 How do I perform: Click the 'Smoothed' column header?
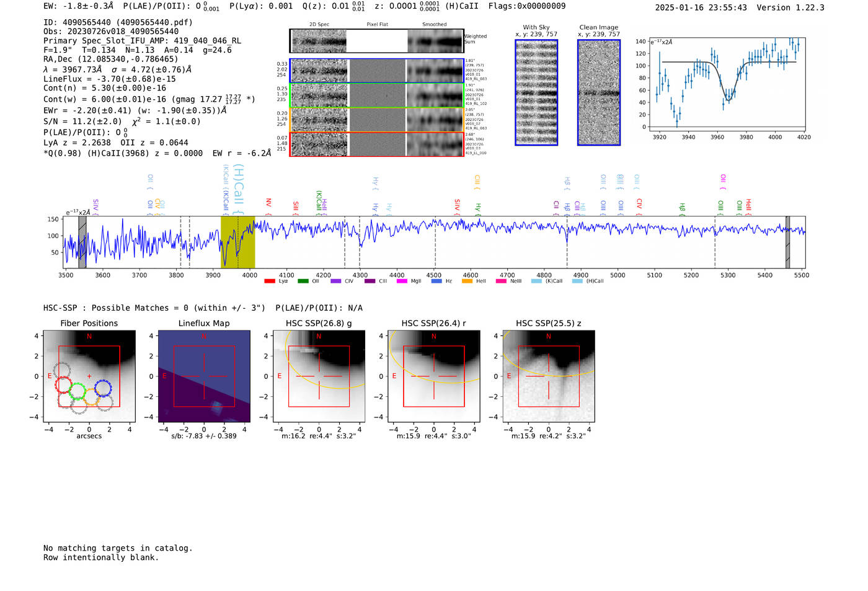point(434,25)
